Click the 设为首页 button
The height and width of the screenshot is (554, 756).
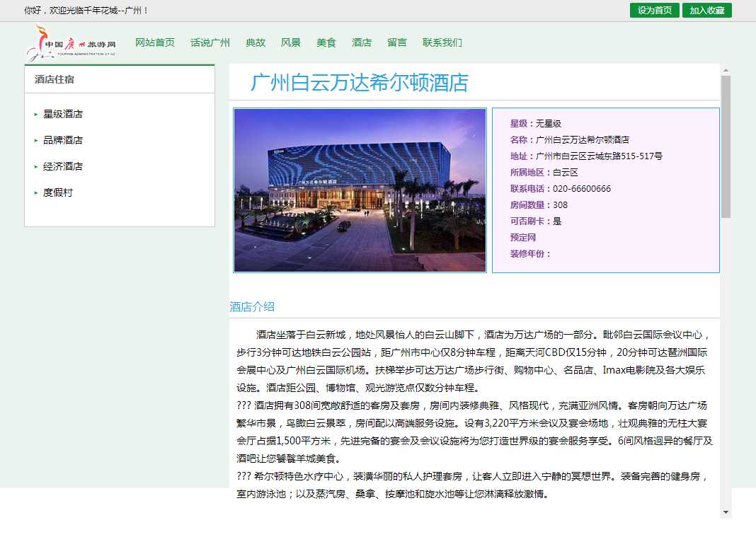click(x=654, y=11)
